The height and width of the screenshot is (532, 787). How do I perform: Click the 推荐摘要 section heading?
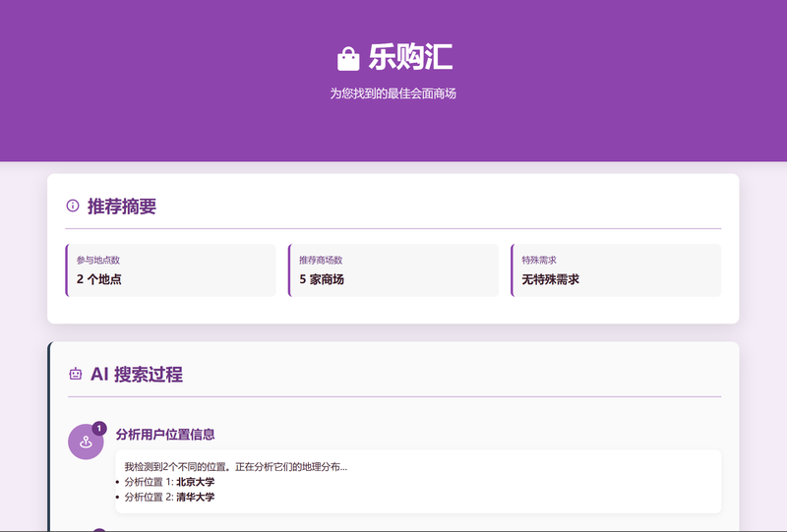click(x=122, y=207)
